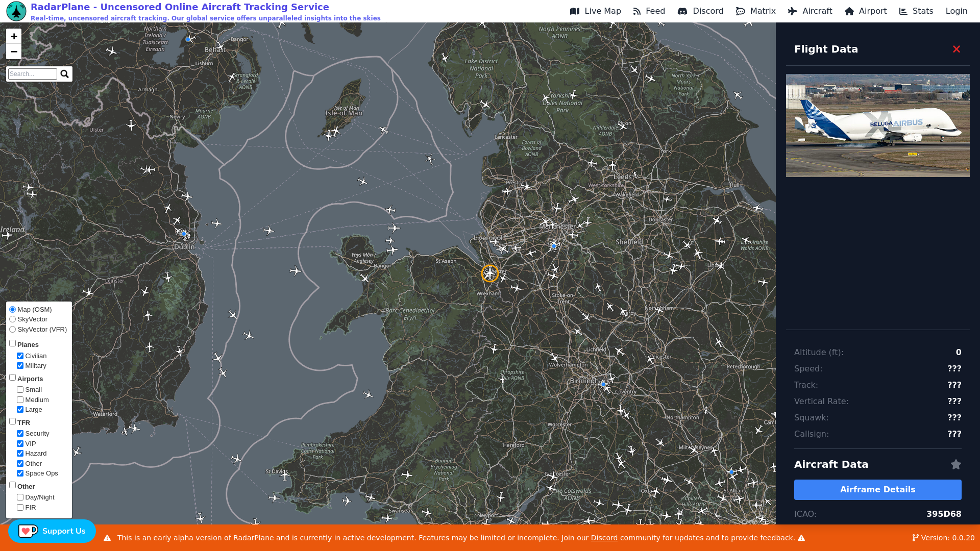Click the Support Us button

(52, 531)
